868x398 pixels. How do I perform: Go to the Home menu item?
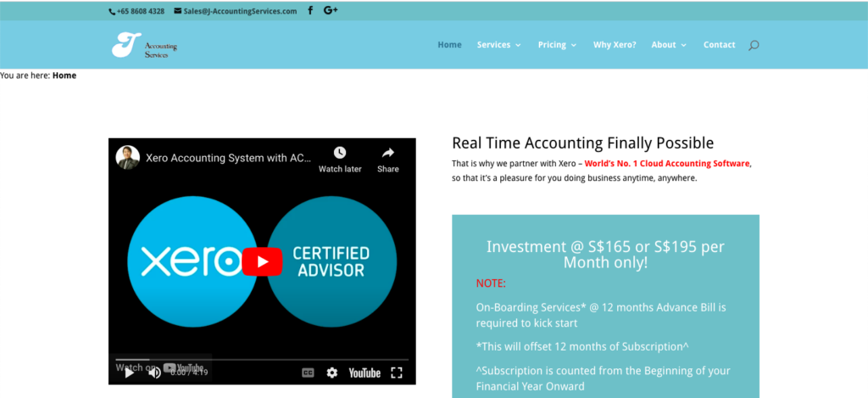[x=449, y=45]
